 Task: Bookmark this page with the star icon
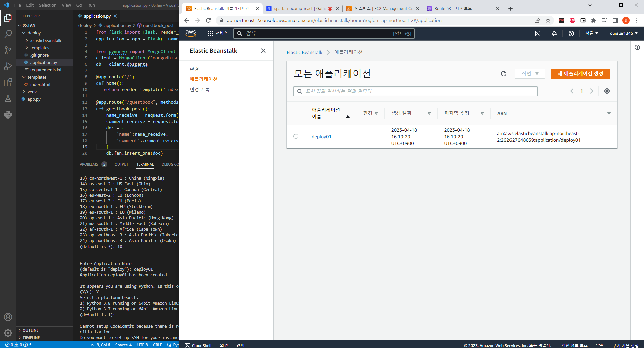[x=548, y=20]
